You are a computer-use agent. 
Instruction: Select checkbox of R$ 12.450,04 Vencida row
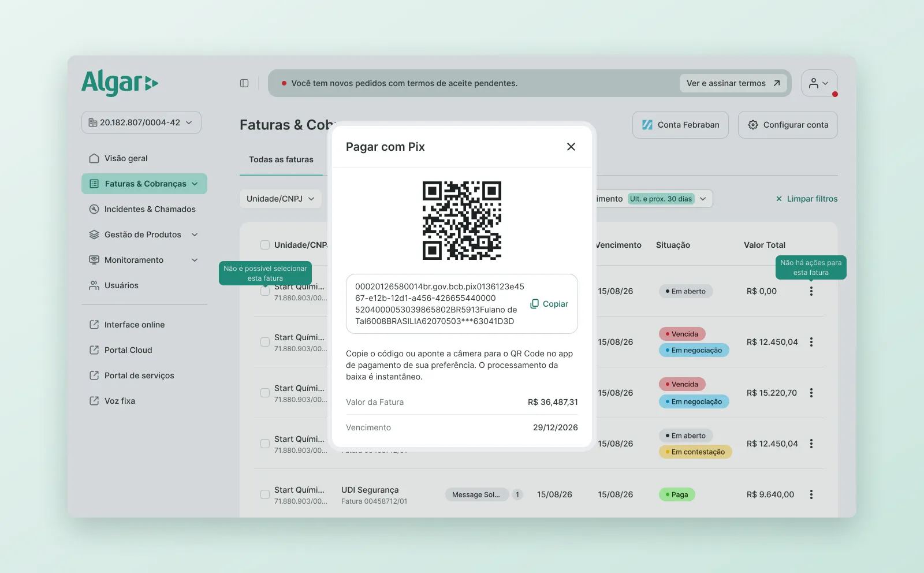(x=265, y=342)
